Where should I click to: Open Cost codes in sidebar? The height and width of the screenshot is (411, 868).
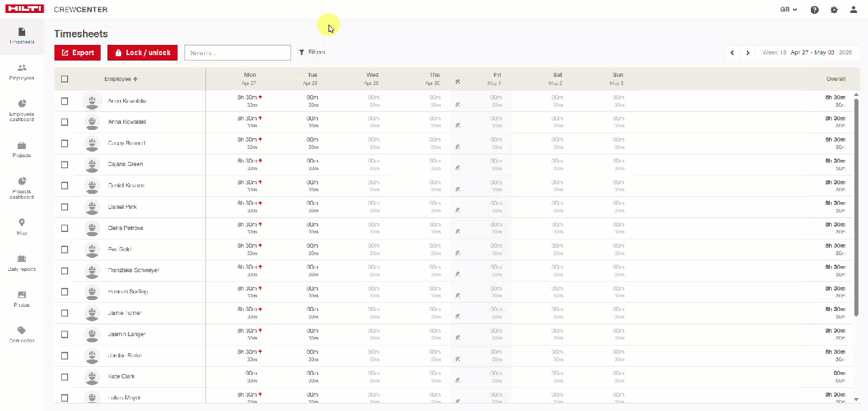(x=22, y=334)
